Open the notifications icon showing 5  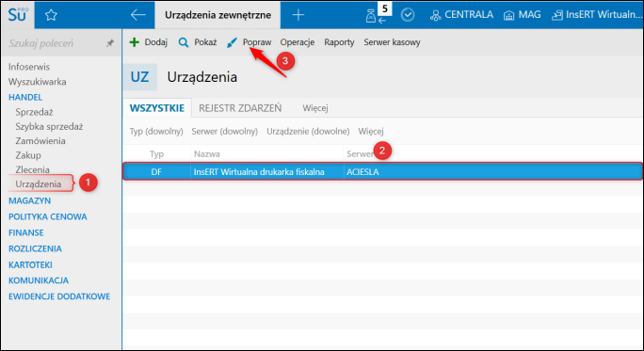point(378,14)
